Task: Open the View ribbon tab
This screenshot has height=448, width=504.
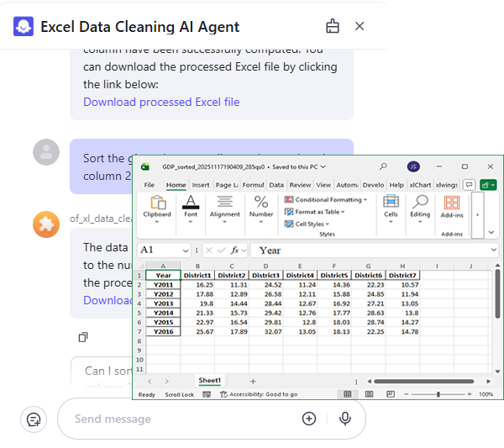Action: coord(323,185)
